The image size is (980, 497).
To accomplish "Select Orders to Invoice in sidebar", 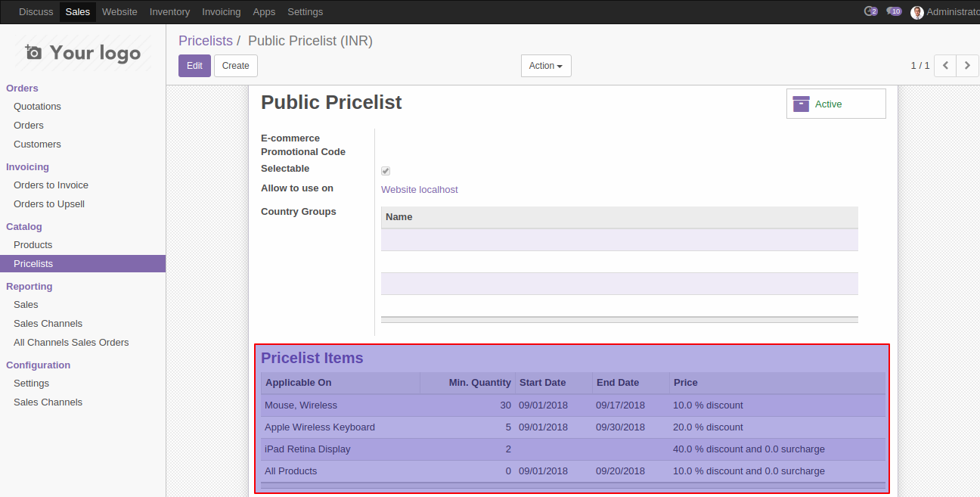I will 51,185.
